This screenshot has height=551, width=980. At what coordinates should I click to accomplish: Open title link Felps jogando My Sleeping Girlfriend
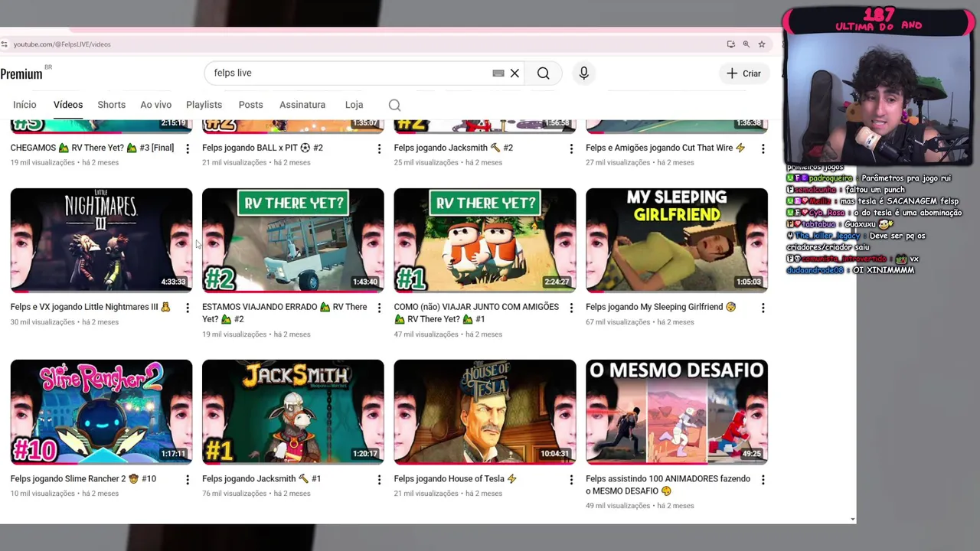point(661,307)
